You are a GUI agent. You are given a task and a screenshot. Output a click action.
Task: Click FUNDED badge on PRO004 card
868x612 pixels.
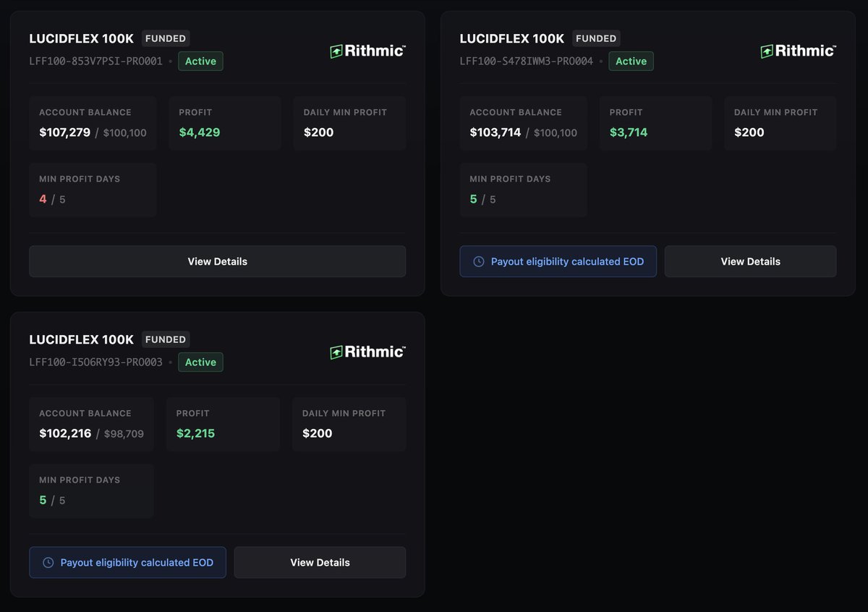click(x=596, y=38)
